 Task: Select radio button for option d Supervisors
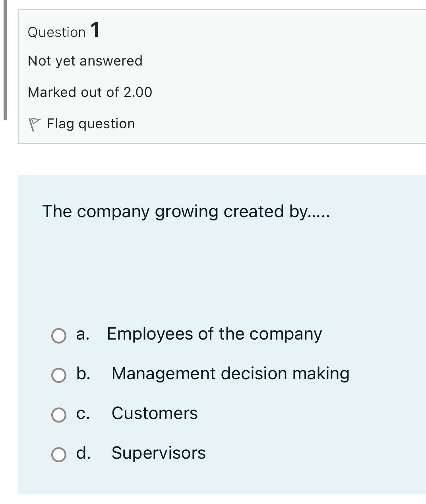pos(58,454)
